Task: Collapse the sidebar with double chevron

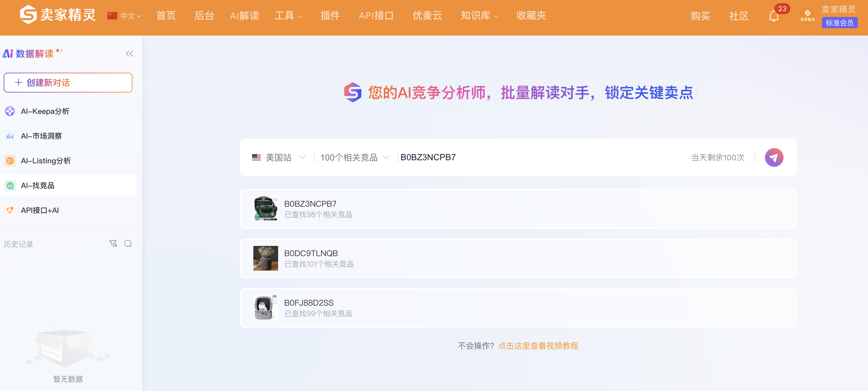Action: (129, 54)
